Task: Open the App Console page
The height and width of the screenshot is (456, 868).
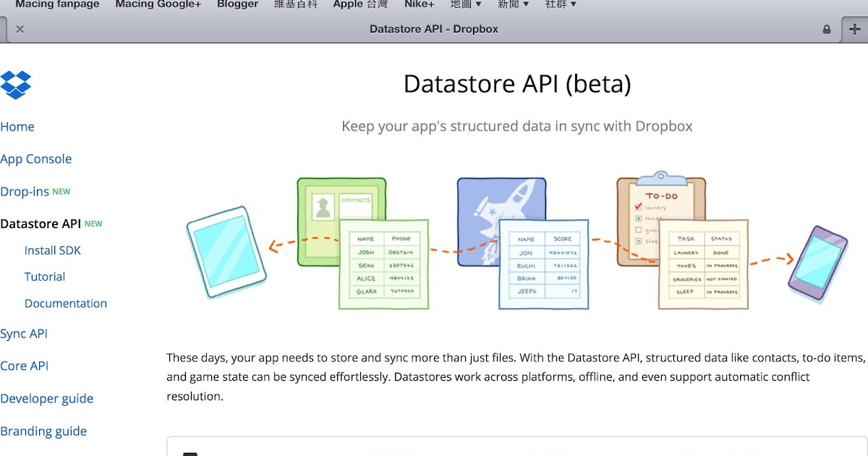Action: (x=36, y=159)
